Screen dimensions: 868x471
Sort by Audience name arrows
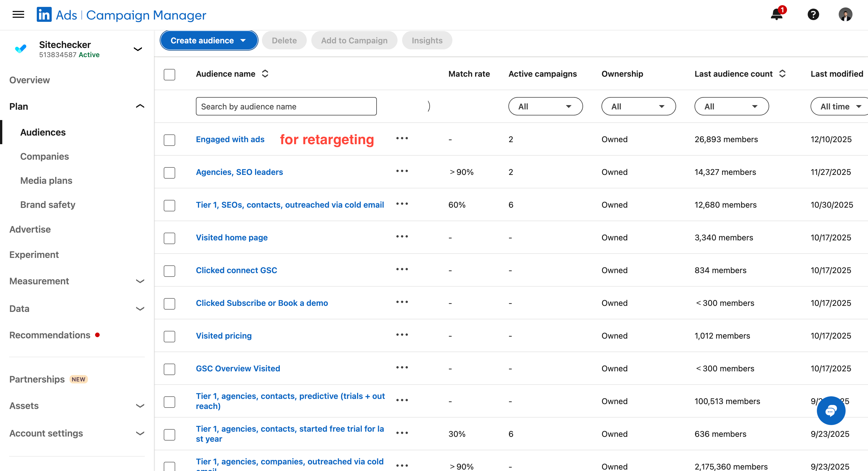(x=265, y=74)
